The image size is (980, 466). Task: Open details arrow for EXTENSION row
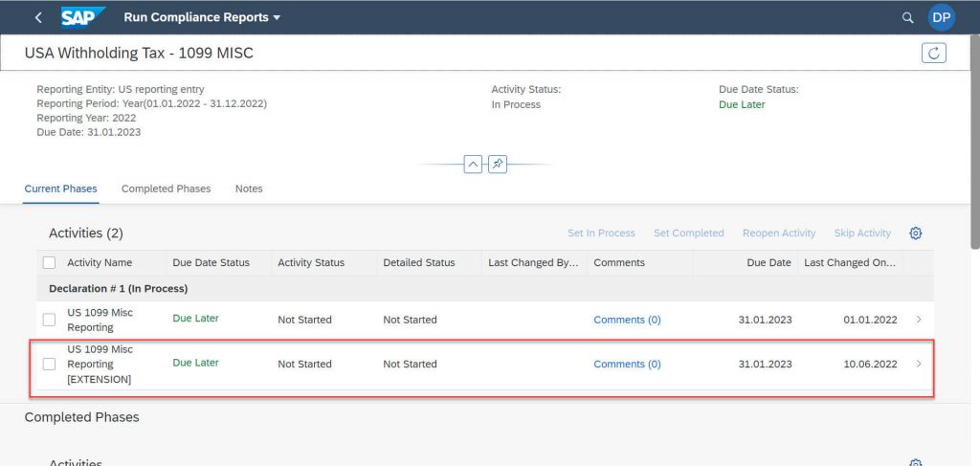click(918, 364)
